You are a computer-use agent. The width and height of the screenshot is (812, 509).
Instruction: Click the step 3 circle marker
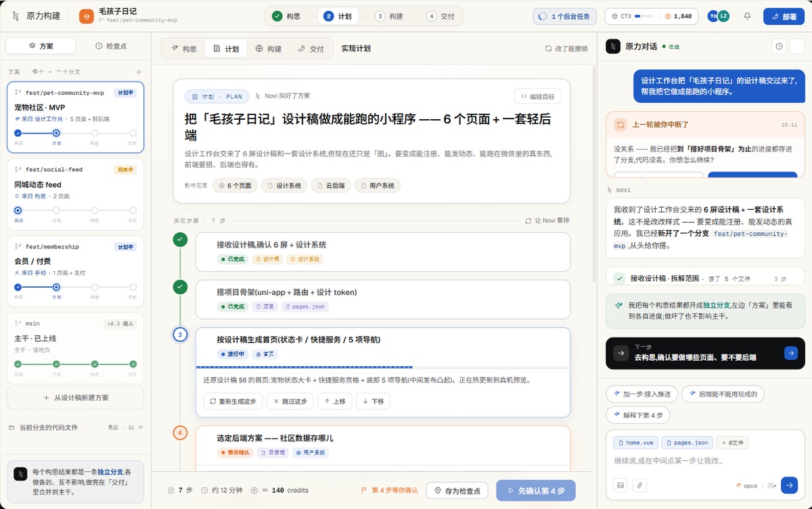point(180,334)
